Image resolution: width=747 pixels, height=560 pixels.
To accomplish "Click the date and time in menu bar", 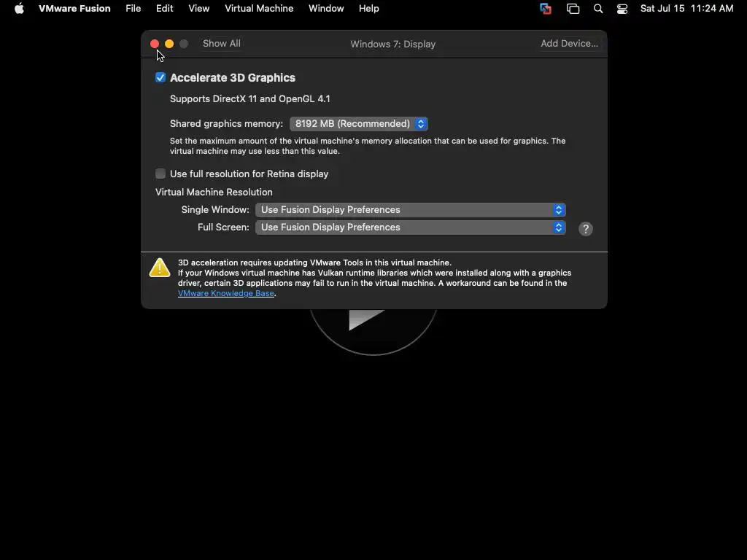I will tap(686, 9).
